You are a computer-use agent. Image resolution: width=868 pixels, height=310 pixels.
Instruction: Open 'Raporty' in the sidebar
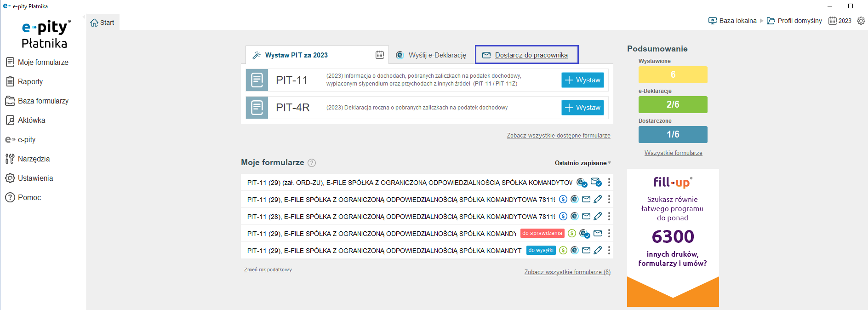(x=30, y=81)
